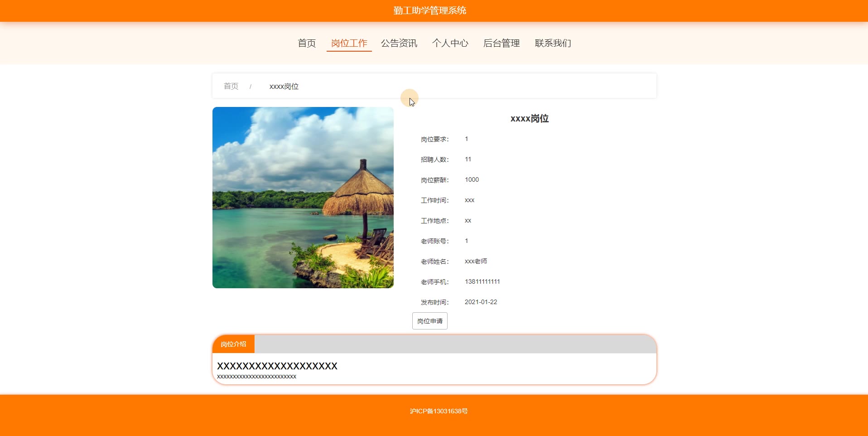
Task: Click the xxxx岗位 job title heading
Action: point(530,118)
